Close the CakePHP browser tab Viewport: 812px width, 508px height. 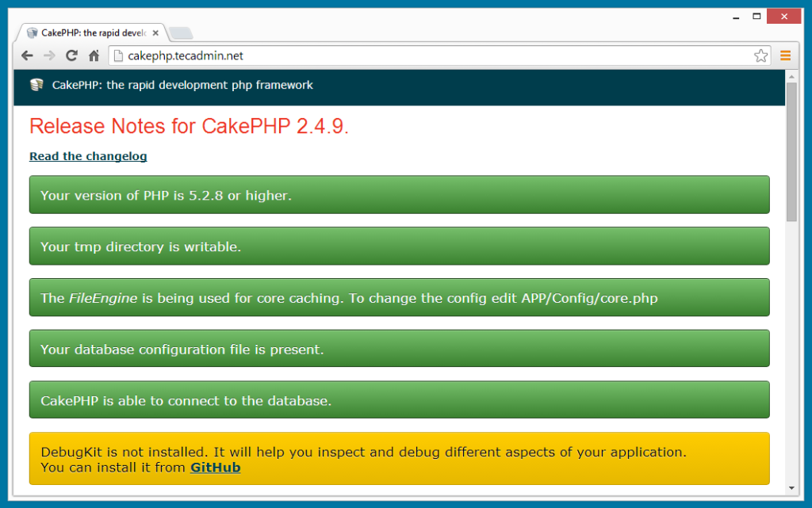[156, 33]
